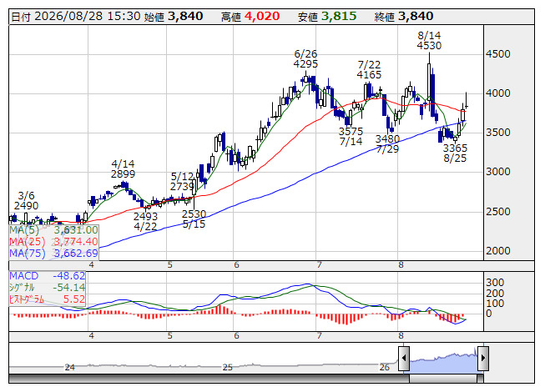Viewport: 545px width, 392px height.
Task: Click the 2000 price axis label
Action: tap(498, 251)
